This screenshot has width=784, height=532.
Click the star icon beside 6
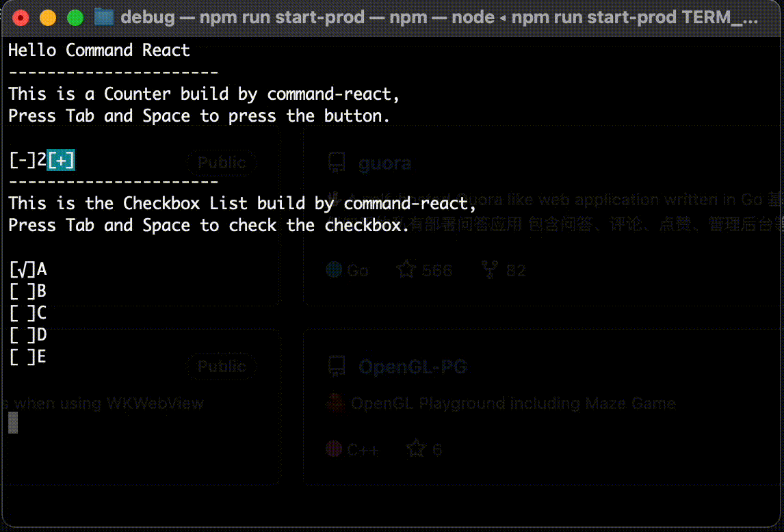tap(415, 449)
